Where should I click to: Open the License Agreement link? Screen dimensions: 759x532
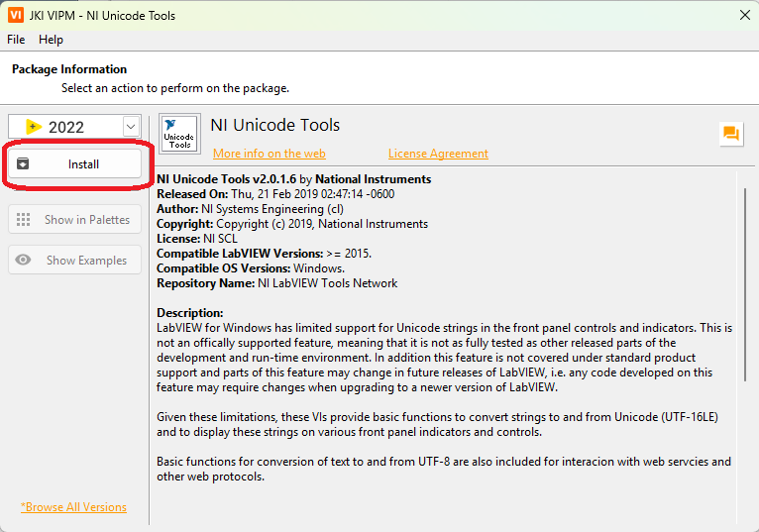pos(438,154)
